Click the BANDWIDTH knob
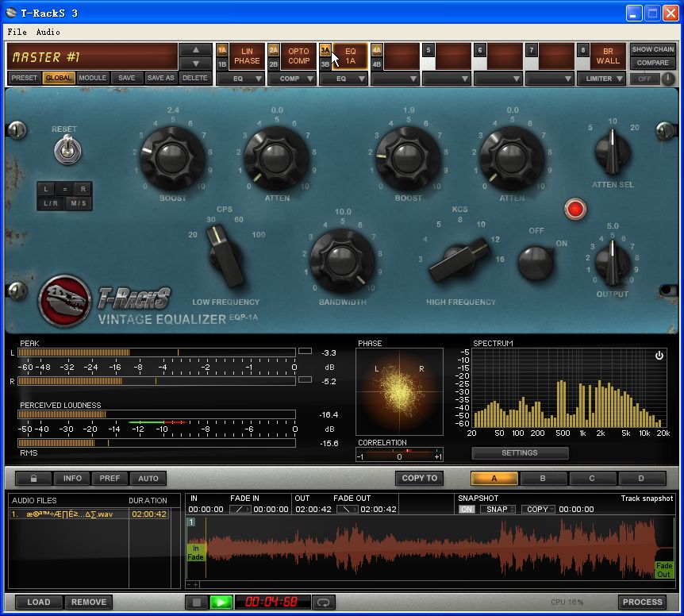 pos(343,260)
